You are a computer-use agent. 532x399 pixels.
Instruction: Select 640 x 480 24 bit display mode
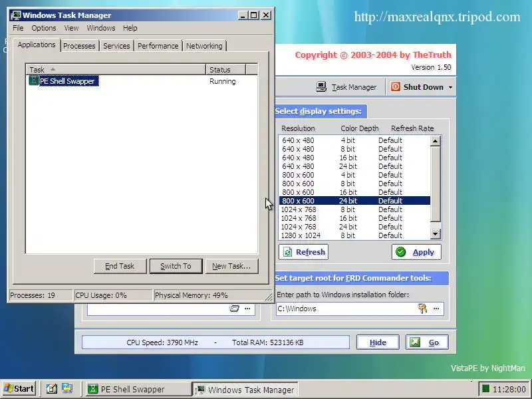pos(354,166)
